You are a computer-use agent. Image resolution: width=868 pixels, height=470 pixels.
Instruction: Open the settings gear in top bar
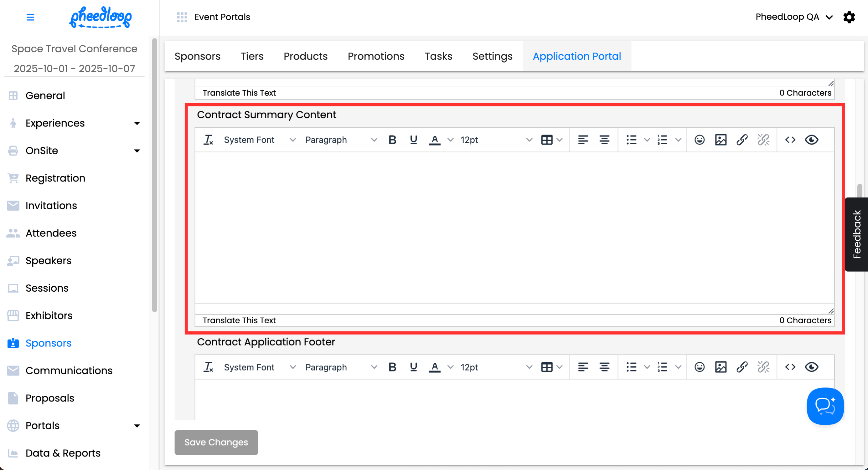click(849, 17)
